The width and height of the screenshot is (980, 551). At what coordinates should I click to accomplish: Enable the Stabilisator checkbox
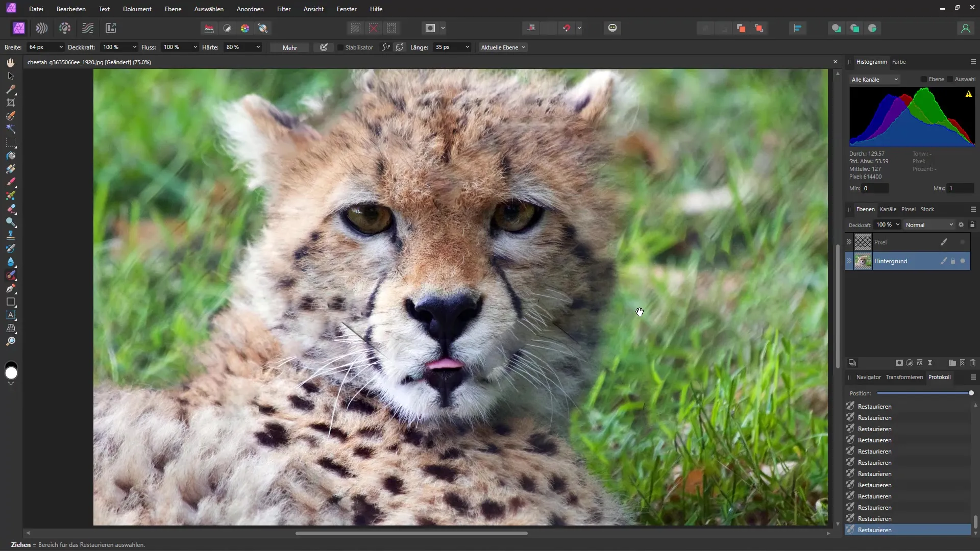[340, 47]
